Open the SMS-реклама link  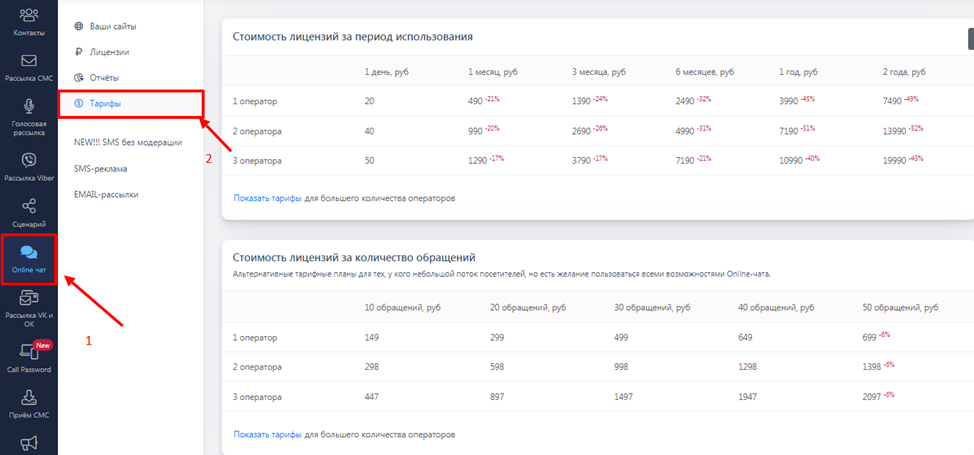(x=105, y=168)
